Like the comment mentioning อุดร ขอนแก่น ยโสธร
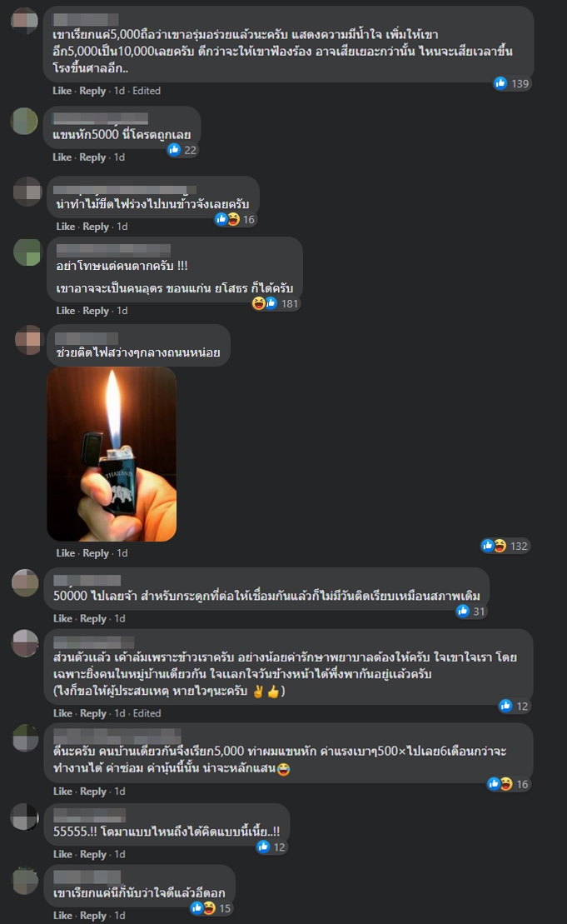The image size is (567, 924). click(x=65, y=310)
